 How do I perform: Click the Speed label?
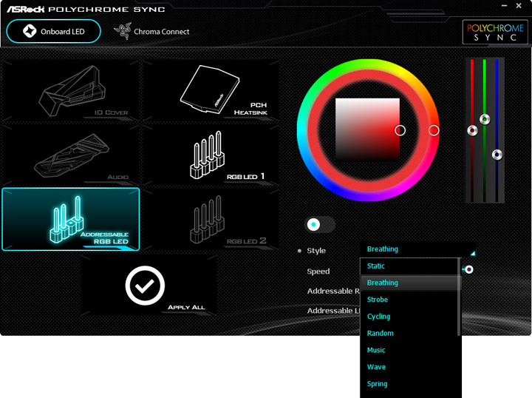click(x=318, y=271)
